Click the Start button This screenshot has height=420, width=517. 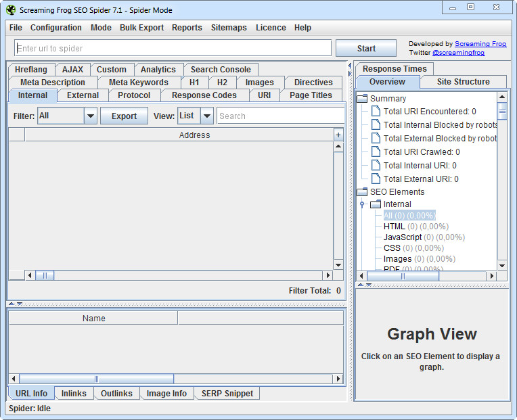[x=366, y=49]
